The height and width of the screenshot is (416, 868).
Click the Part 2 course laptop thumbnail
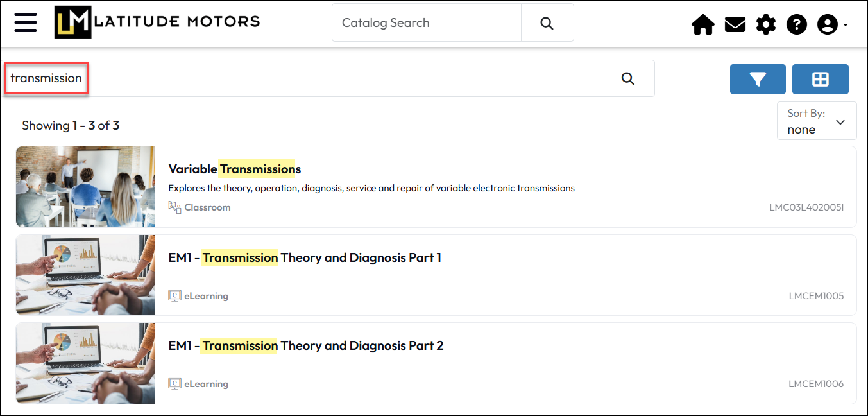point(85,363)
